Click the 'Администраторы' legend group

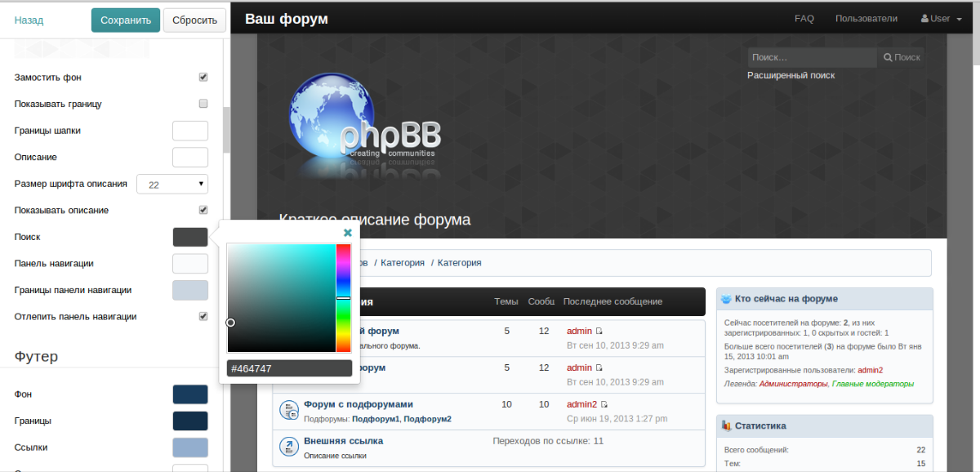coord(793,384)
